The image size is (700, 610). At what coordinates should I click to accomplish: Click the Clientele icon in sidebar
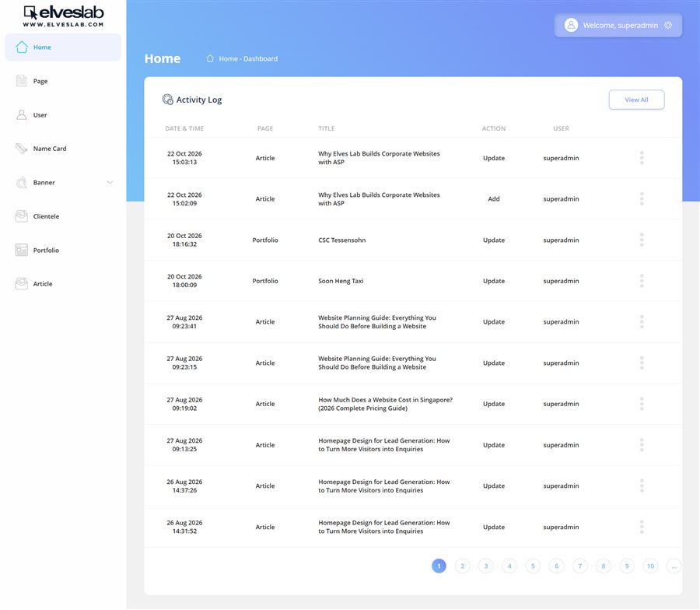[22, 216]
